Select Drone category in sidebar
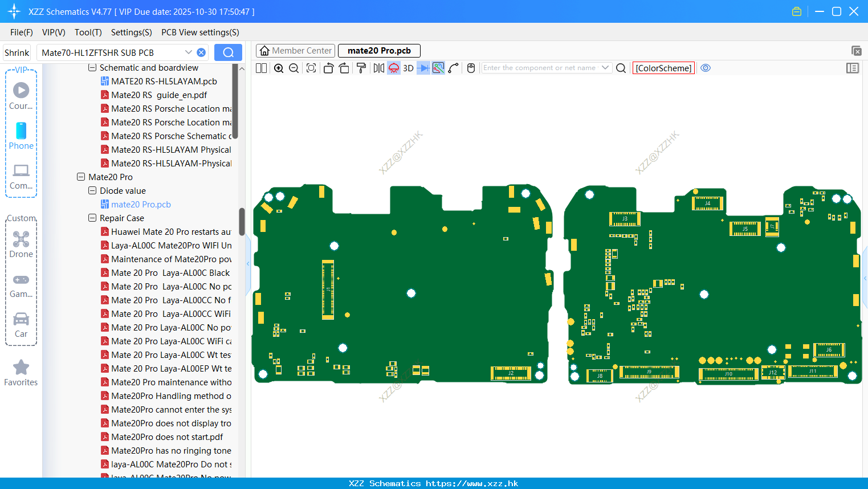 [21, 245]
